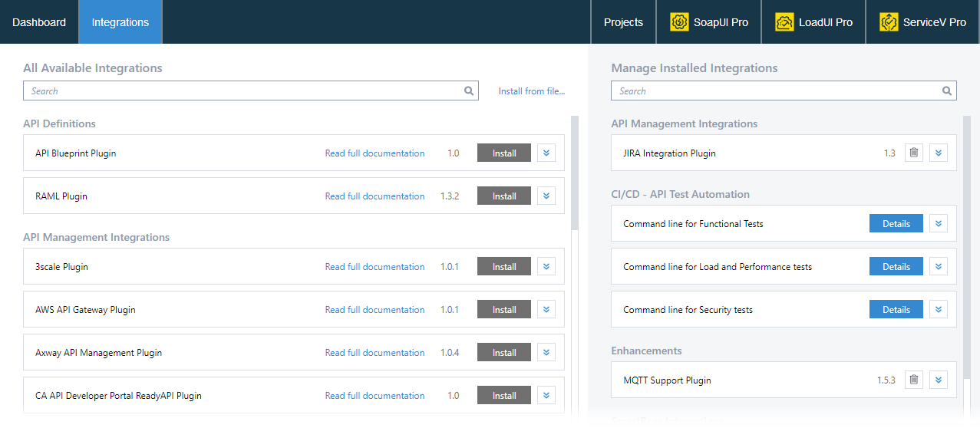The image size is (980, 428).
Task: Expand details for RAML Plugin
Action: (x=546, y=196)
